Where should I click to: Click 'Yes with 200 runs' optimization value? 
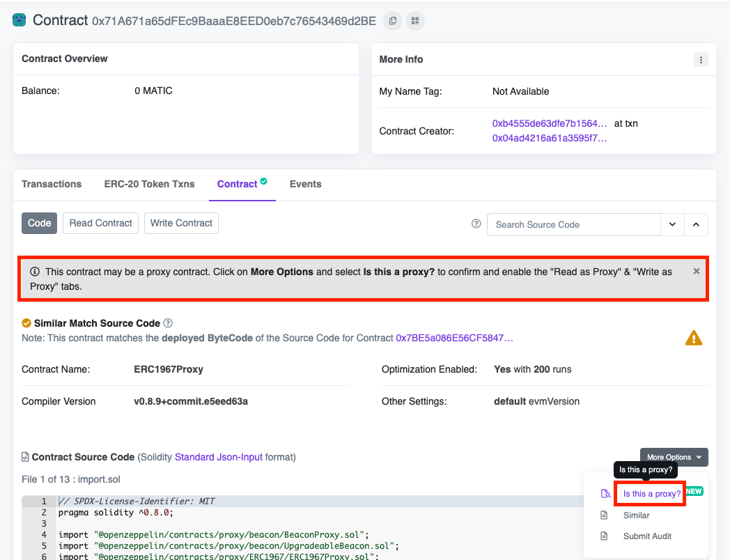tap(533, 369)
